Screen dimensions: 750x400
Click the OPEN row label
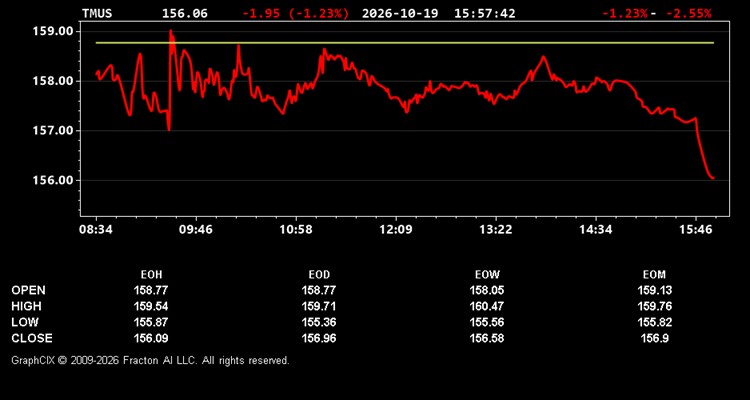click(x=29, y=290)
